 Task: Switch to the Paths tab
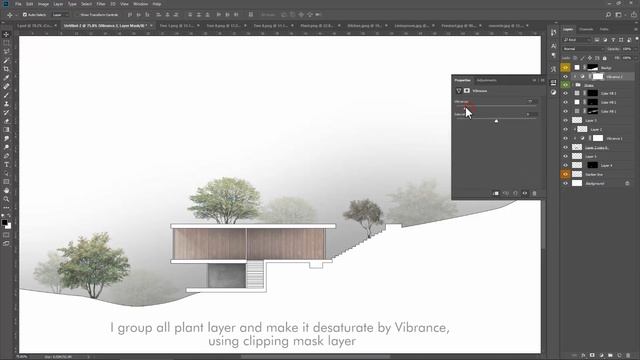(x=604, y=29)
